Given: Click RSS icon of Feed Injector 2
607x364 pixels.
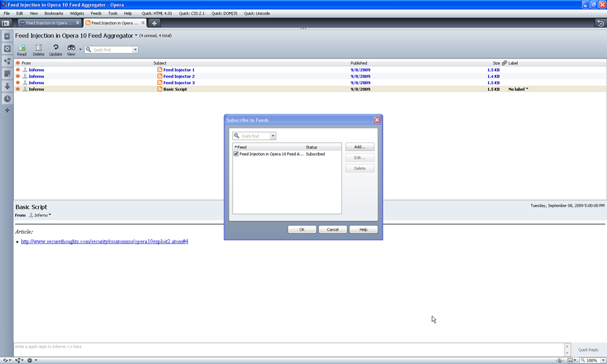Looking at the screenshot, I should 160,76.
